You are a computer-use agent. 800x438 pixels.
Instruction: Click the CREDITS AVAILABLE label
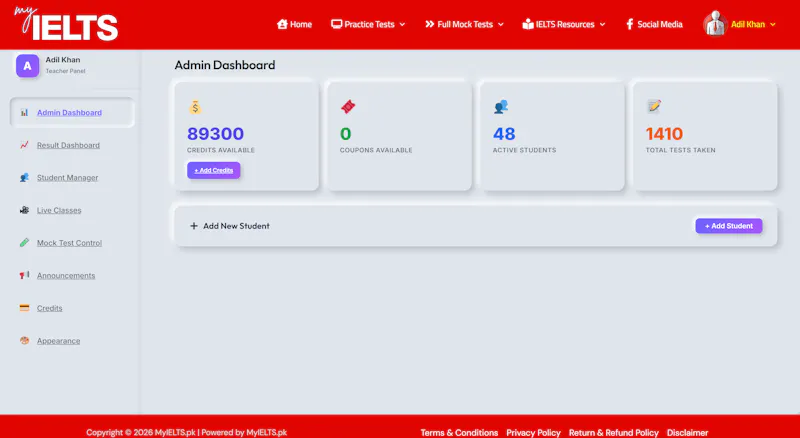coord(221,150)
